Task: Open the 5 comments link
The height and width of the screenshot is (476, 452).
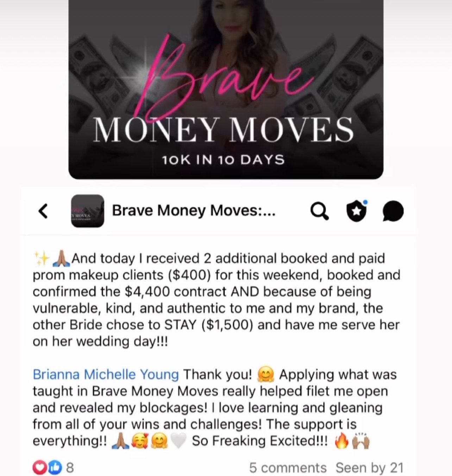Action: 288,468
